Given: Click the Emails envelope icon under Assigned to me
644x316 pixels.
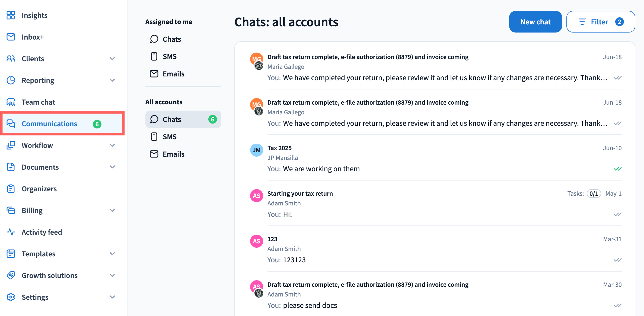Looking at the screenshot, I should (x=154, y=74).
